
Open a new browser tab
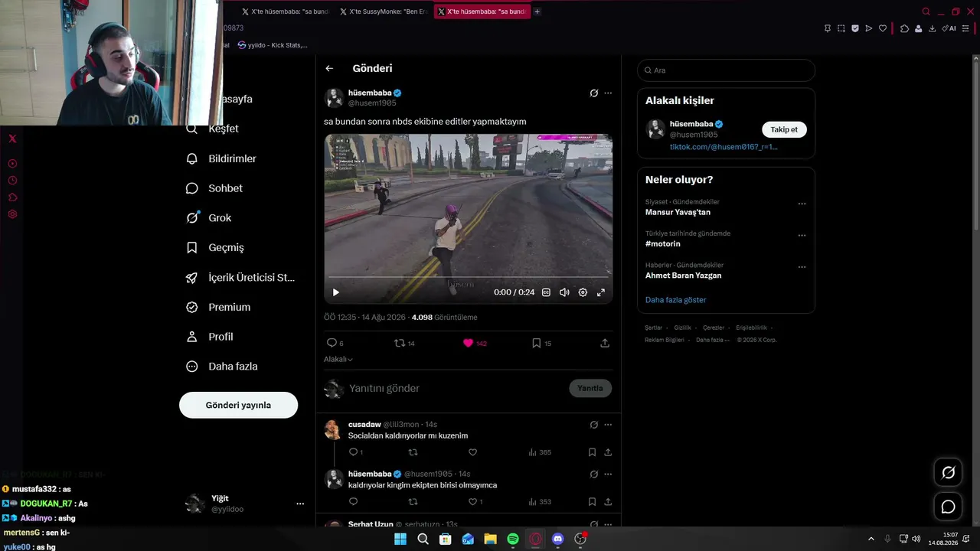coord(537,11)
